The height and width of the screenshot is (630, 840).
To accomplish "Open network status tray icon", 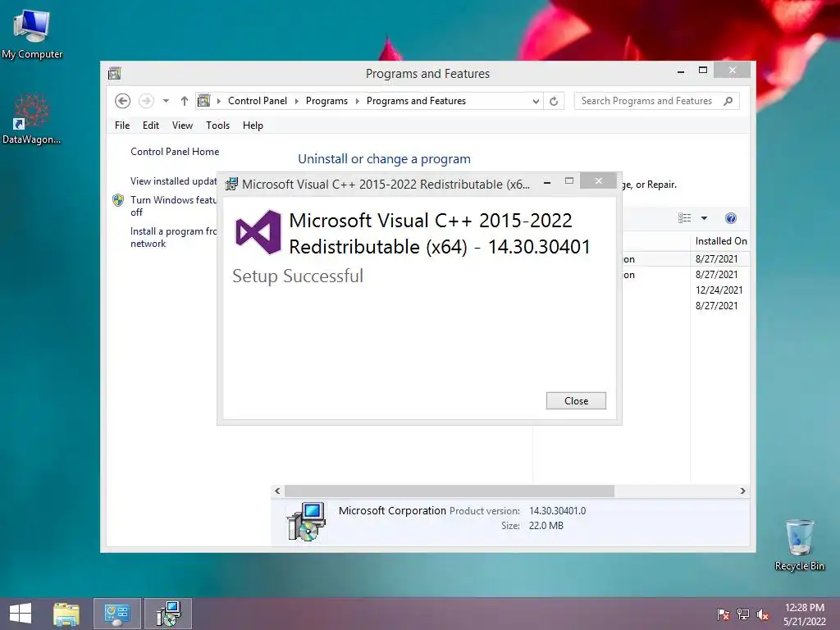I will (743, 614).
